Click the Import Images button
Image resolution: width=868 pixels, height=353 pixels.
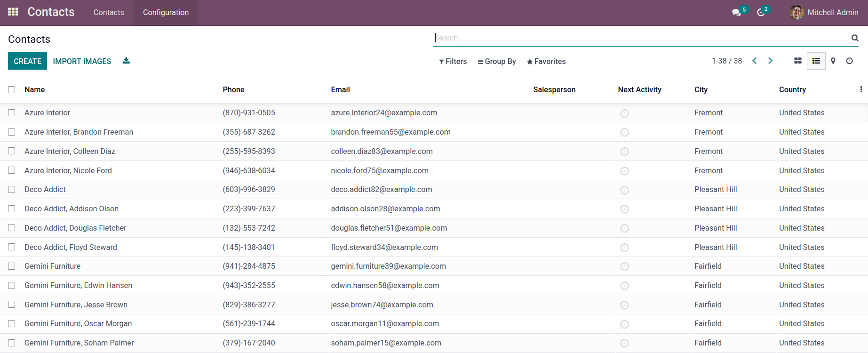(x=82, y=61)
